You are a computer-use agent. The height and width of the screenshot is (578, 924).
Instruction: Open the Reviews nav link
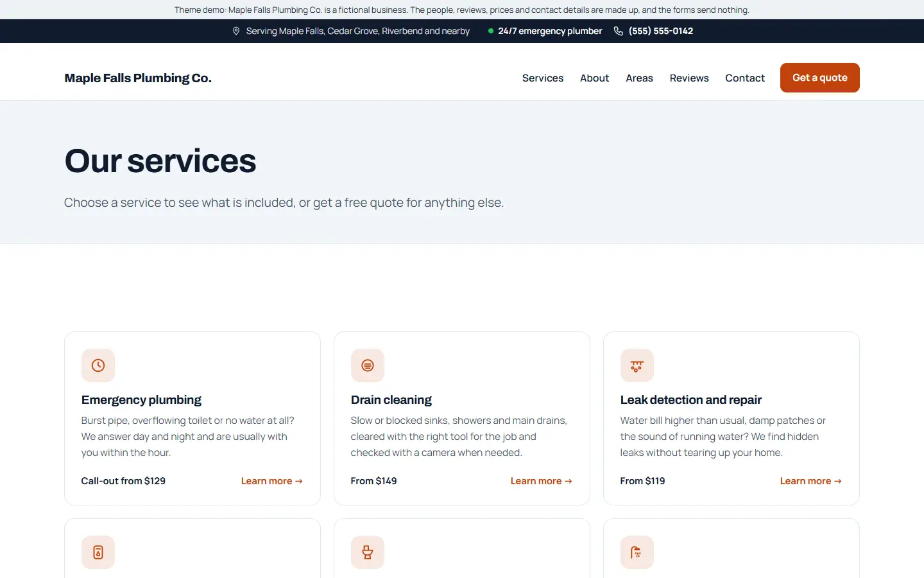(x=689, y=78)
